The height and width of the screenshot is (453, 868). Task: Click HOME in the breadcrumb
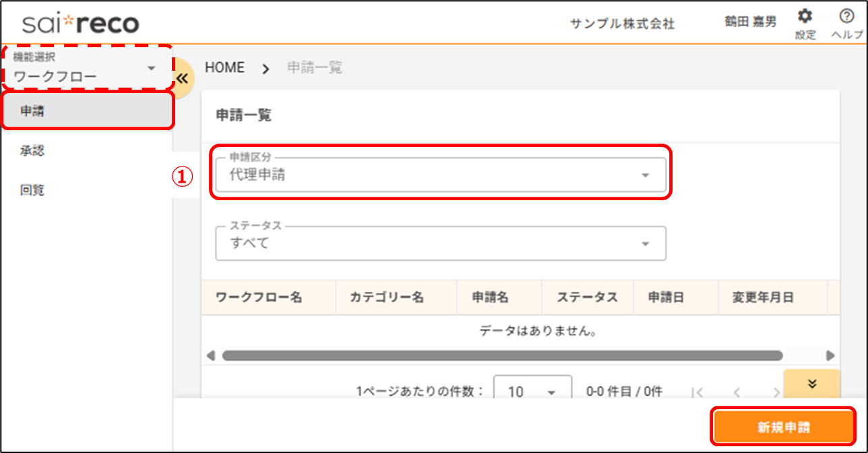pyautogui.click(x=224, y=68)
